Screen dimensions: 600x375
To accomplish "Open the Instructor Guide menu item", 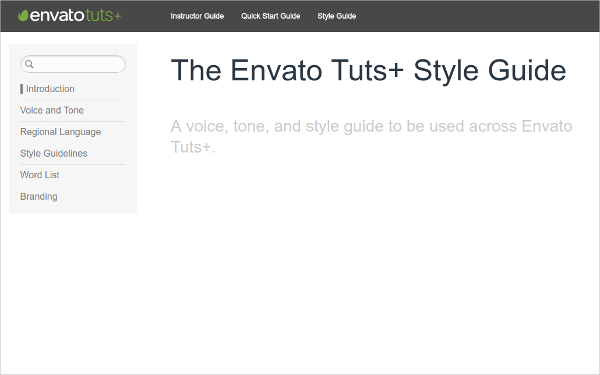I will [x=197, y=16].
